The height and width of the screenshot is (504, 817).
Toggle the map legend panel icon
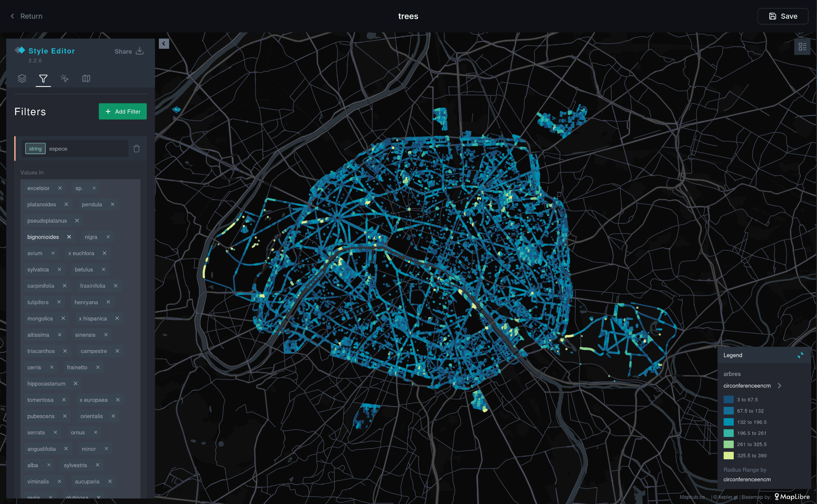pyautogui.click(x=802, y=47)
